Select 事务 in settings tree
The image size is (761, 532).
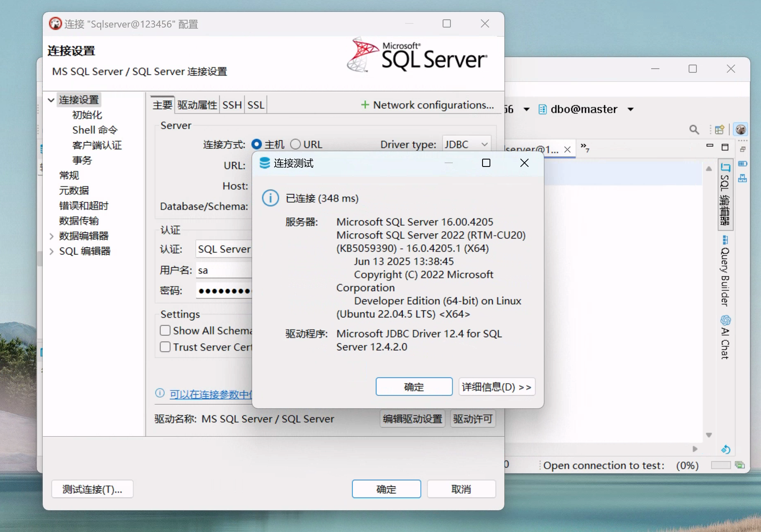tap(82, 160)
